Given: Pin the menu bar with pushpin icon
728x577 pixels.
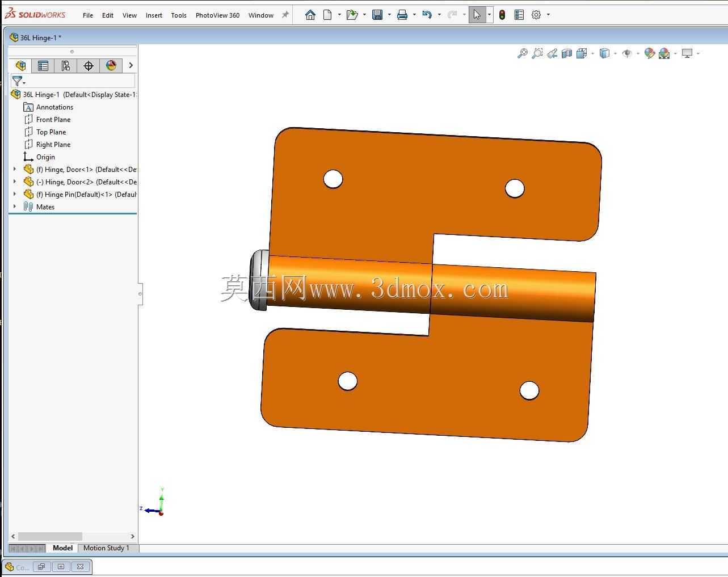Looking at the screenshot, I should tap(285, 15).
